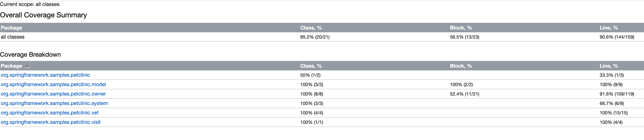The width and height of the screenshot is (644, 140).
Task: Sort Coverage Breakdown by Class % header
Action: click(x=311, y=66)
